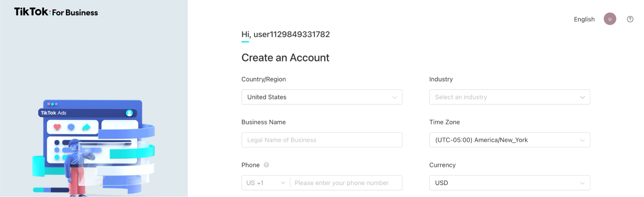This screenshot has height=197, width=644.
Task: Click the 'Hi, user1129849331782' greeting text
Action: click(285, 34)
